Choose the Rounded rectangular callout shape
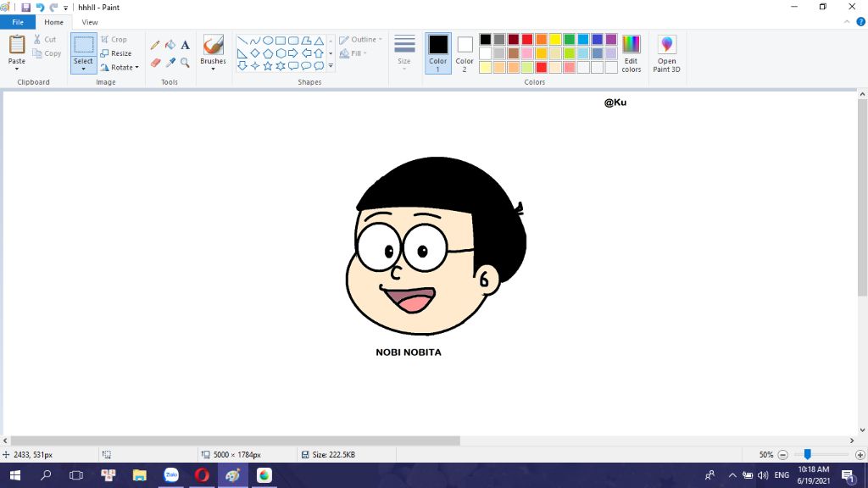 click(x=293, y=66)
